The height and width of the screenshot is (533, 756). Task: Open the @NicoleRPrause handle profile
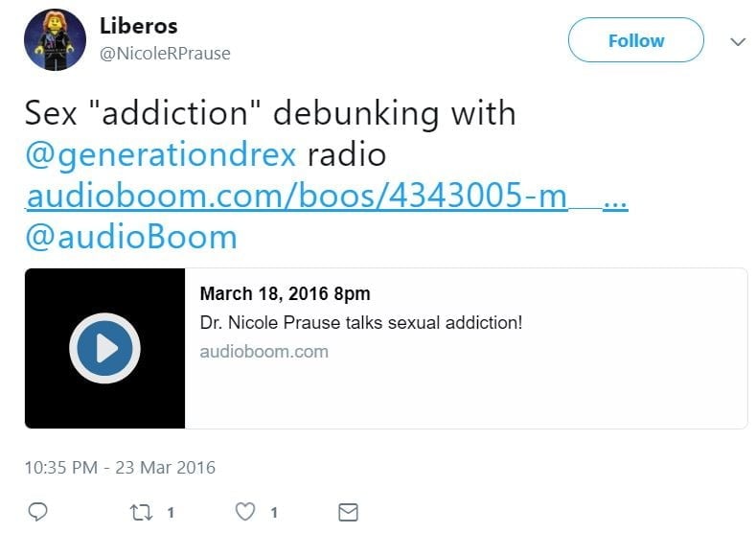tap(165, 53)
